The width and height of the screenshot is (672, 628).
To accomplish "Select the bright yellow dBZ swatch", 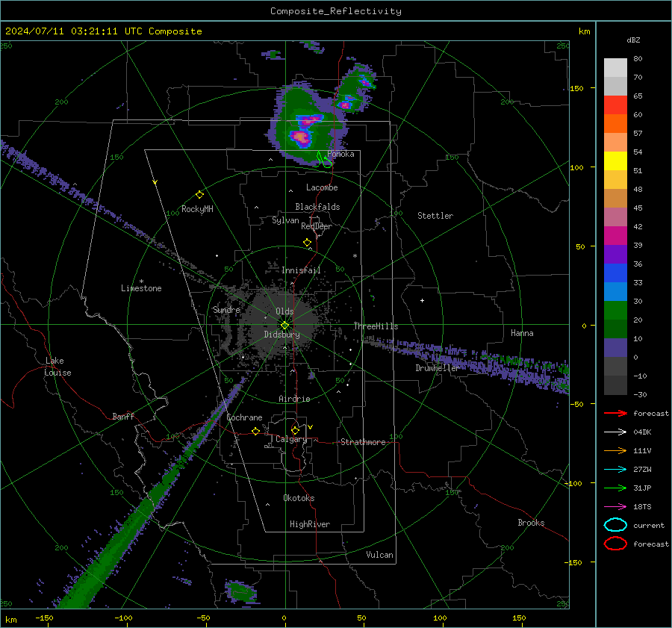I will pos(615,161).
